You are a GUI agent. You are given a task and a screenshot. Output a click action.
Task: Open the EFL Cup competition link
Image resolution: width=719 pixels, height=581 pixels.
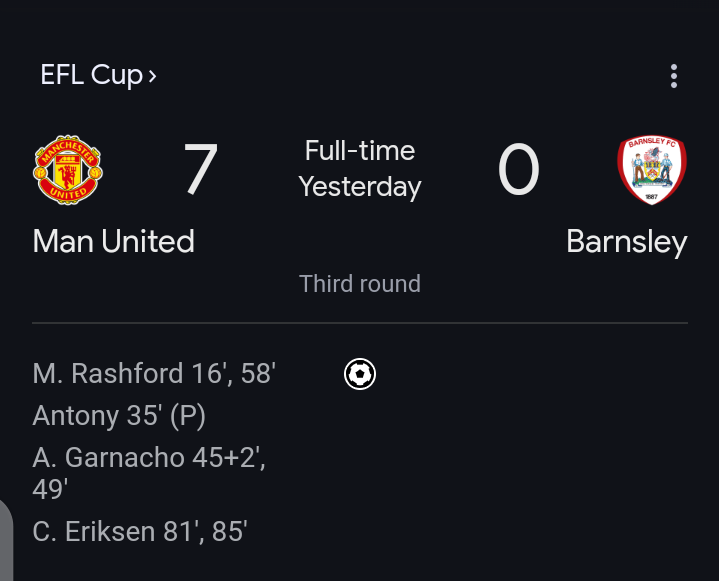[x=90, y=75]
